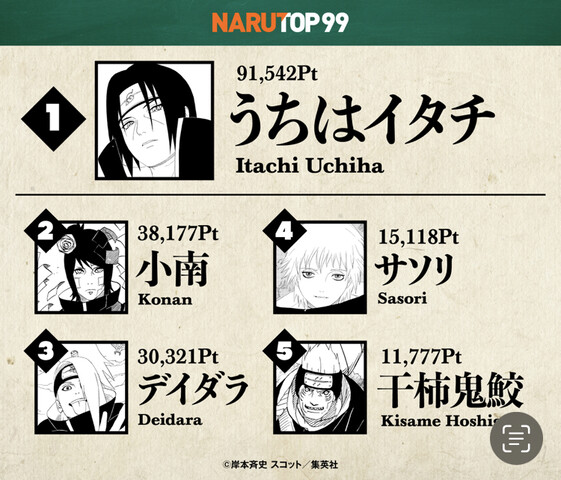Click the Konan name label

tap(165, 299)
